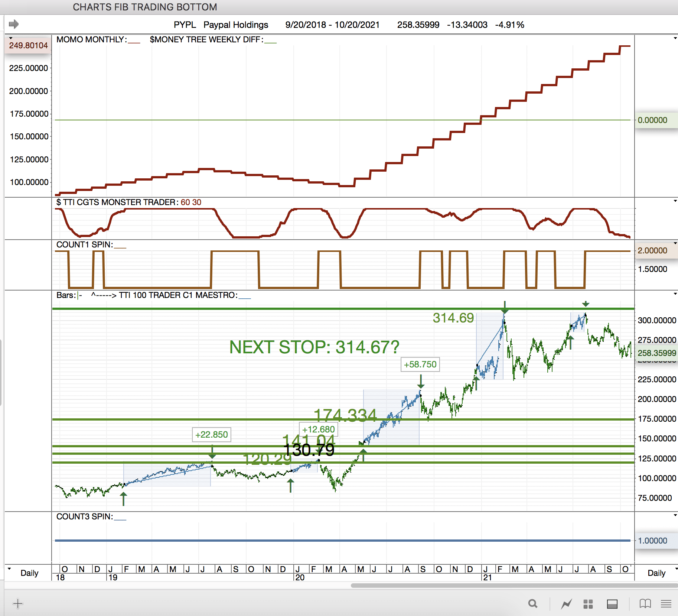
Task: Open the COUNT1 SPIN pane corner dropdown arrow
Action: click(x=675, y=243)
